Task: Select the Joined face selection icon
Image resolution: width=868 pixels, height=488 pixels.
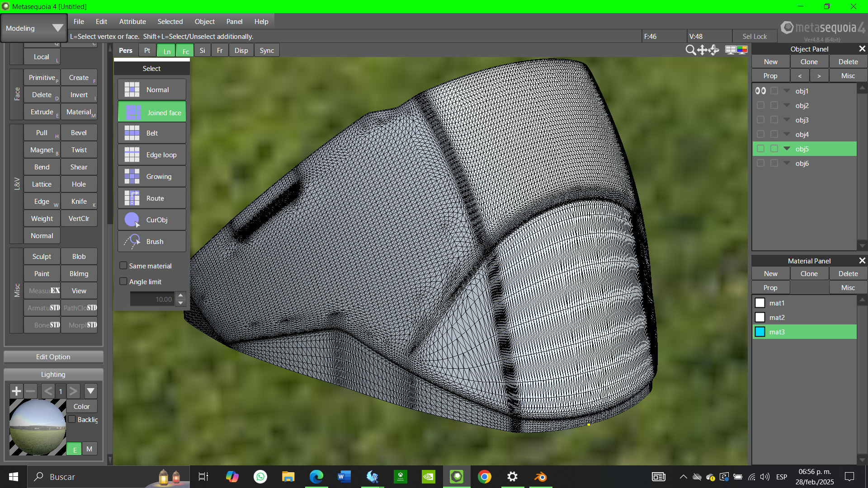Action: 132,113
